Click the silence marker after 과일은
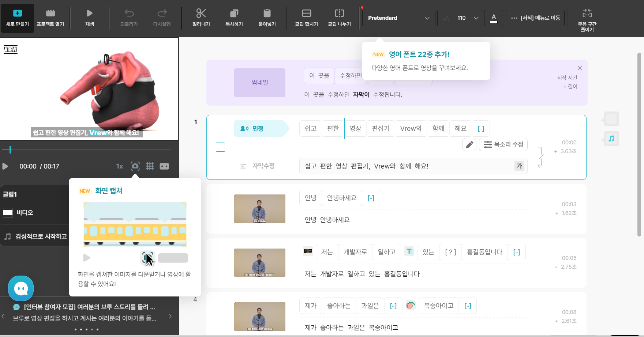 393,306
